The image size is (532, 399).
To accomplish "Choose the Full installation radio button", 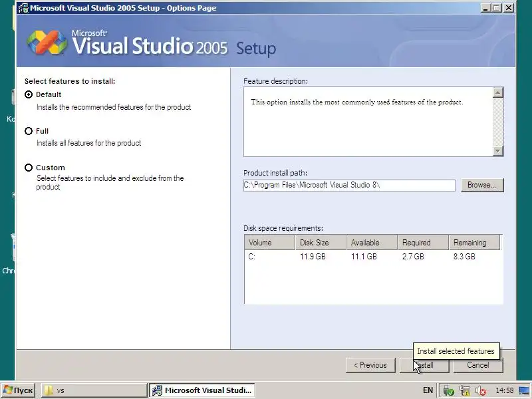I will coord(29,131).
